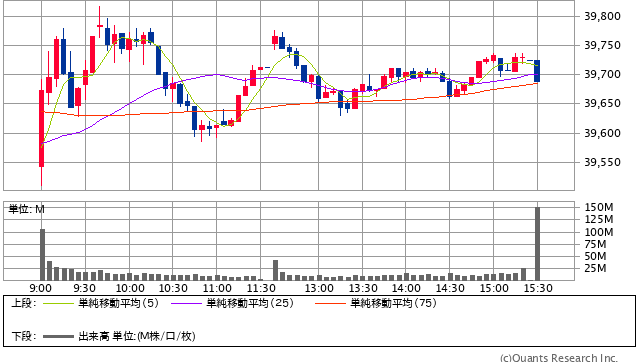Click the 10:30 time axis label
The image size is (638, 362).
coord(173,288)
